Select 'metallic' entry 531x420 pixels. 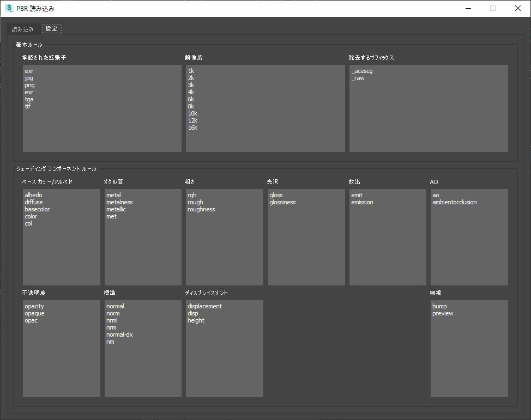pyautogui.click(x=116, y=210)
